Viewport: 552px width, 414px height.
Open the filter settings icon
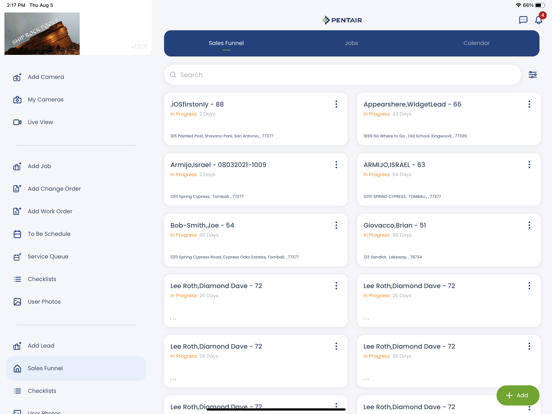[533, 75]
